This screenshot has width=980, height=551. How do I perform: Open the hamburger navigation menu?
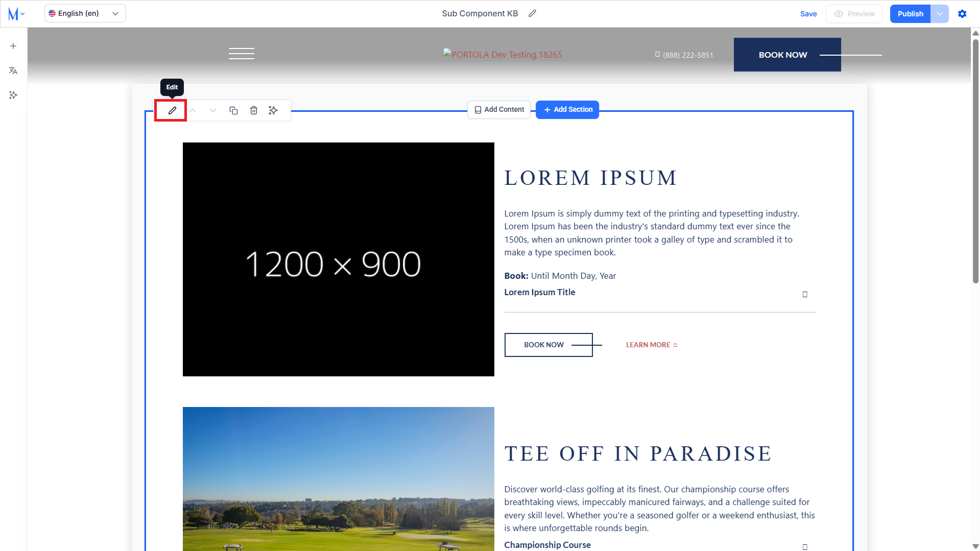(x=242, y=54)
